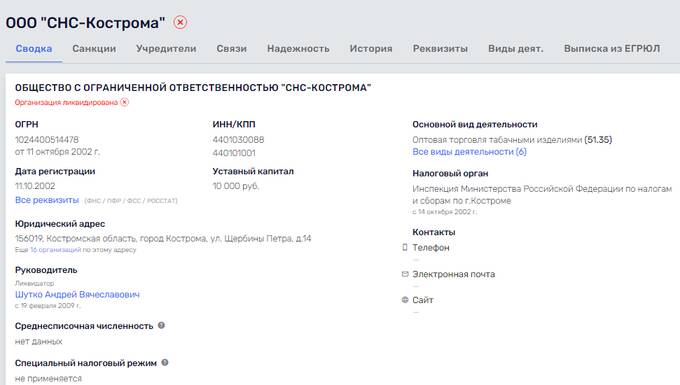Viewport: 680px width, 385px height.
Task: Select the История tab
Action: 371,49
